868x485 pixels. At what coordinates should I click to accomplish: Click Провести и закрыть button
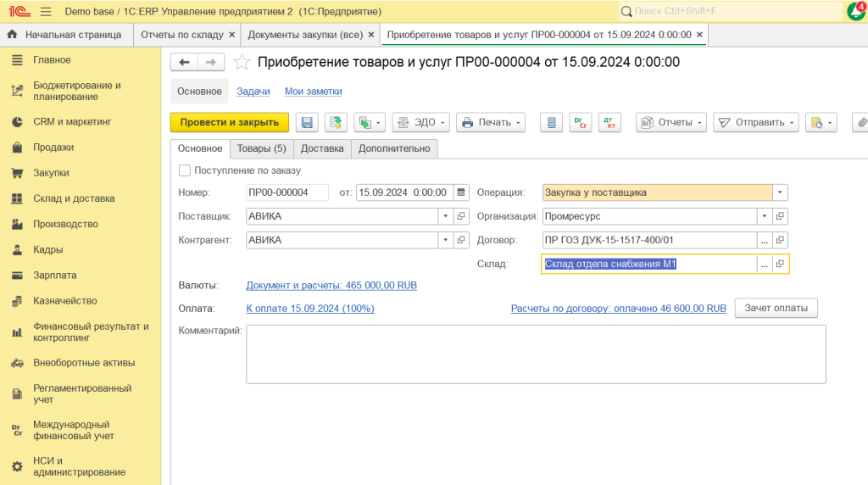[x=229, y=122]
